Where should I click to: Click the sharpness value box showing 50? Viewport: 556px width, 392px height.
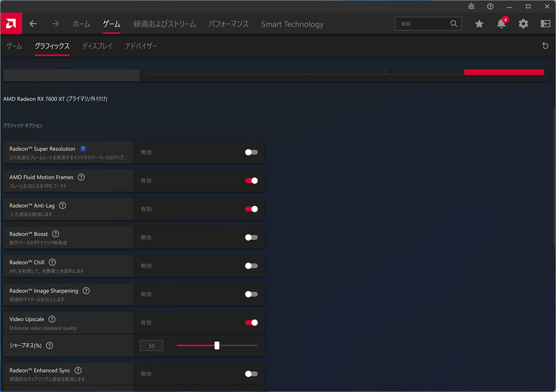(x=152, y=346)
